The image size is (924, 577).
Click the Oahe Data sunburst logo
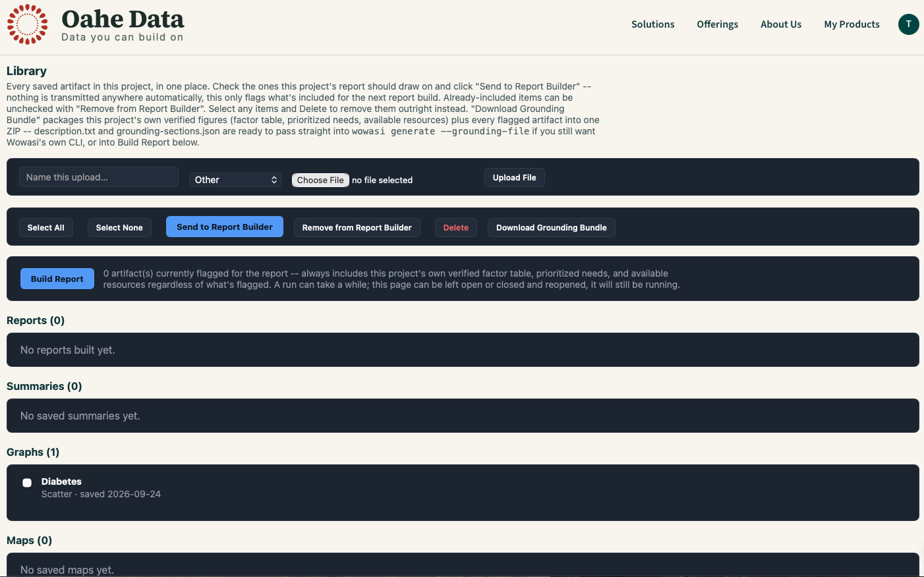tap(27, 24)
